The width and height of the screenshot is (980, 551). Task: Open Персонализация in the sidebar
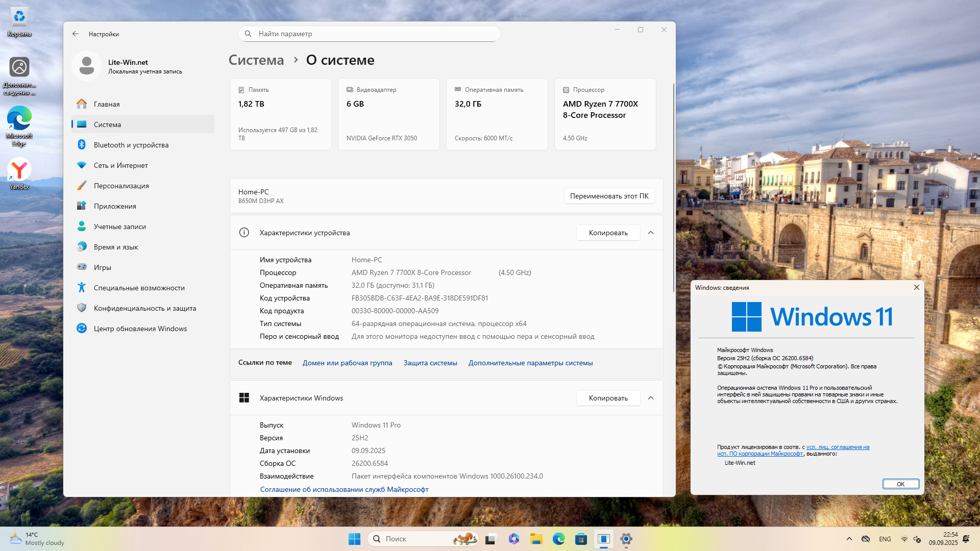point(121,186)
